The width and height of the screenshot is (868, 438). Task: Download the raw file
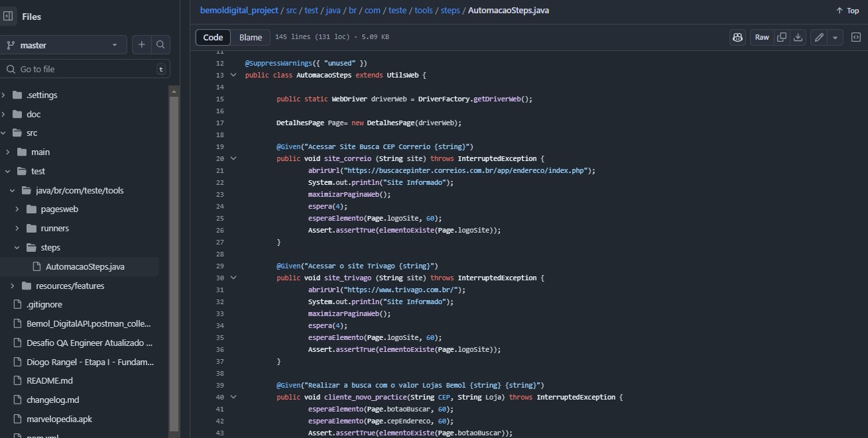[x=798, y=37]
